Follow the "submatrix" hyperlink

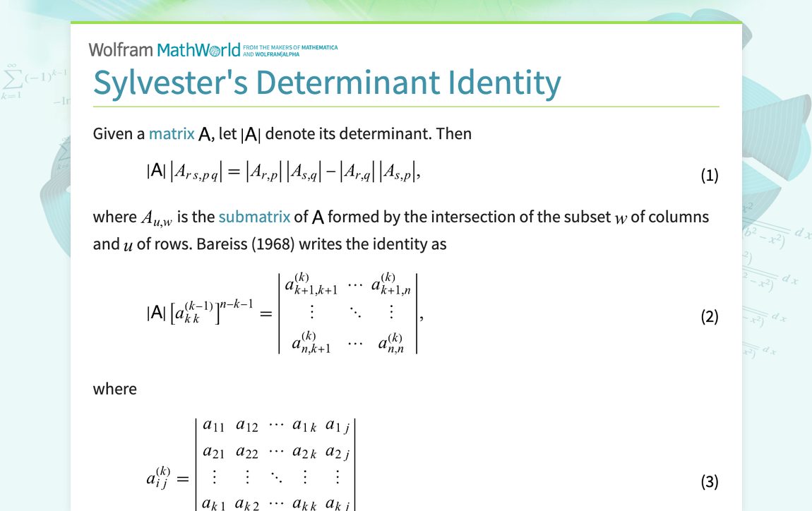(x=254, y=217)
